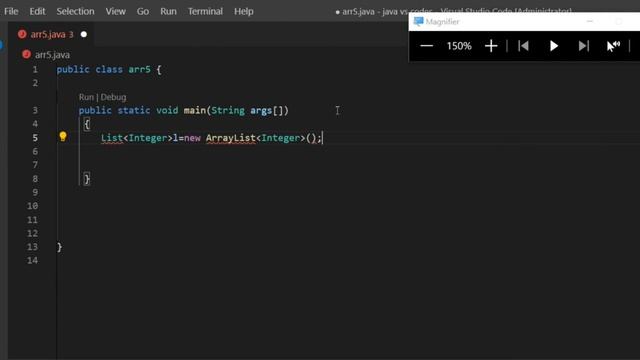Open the Edit menu

click(37, 11)
